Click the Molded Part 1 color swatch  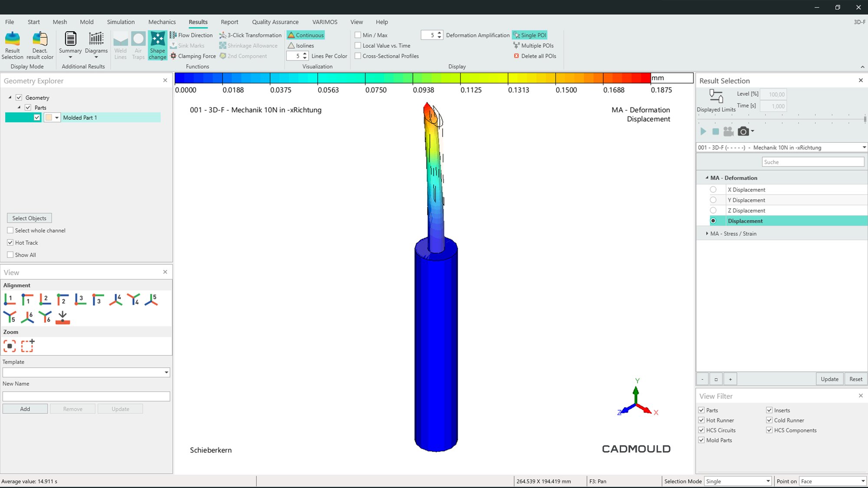tap(49, 118)
